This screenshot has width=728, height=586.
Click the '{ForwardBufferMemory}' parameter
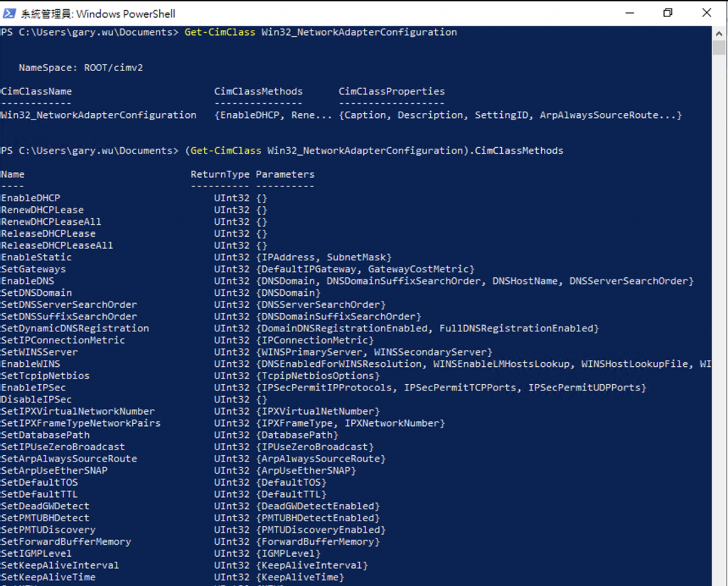pos(318,542)
